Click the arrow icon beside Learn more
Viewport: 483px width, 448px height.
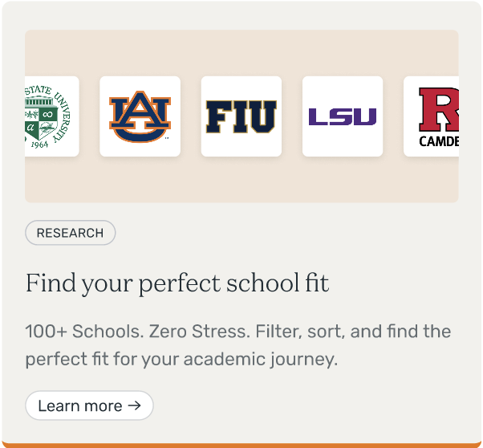point(135,405)
